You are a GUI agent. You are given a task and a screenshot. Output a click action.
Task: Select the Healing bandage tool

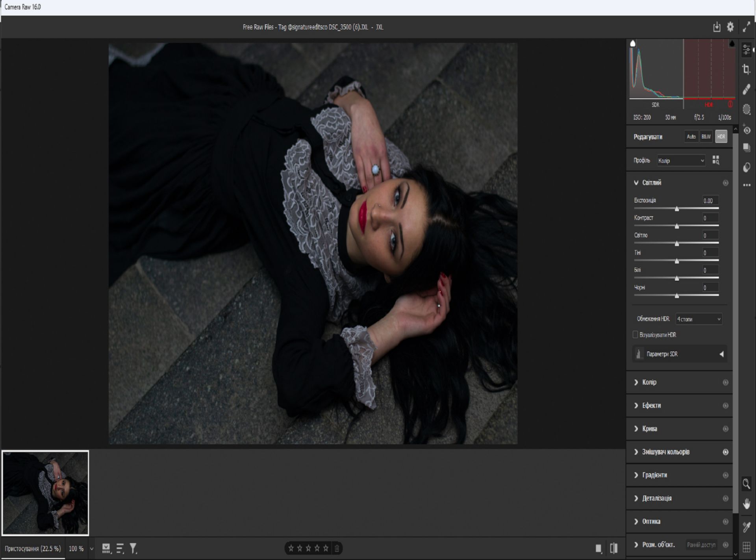[747, 89]
